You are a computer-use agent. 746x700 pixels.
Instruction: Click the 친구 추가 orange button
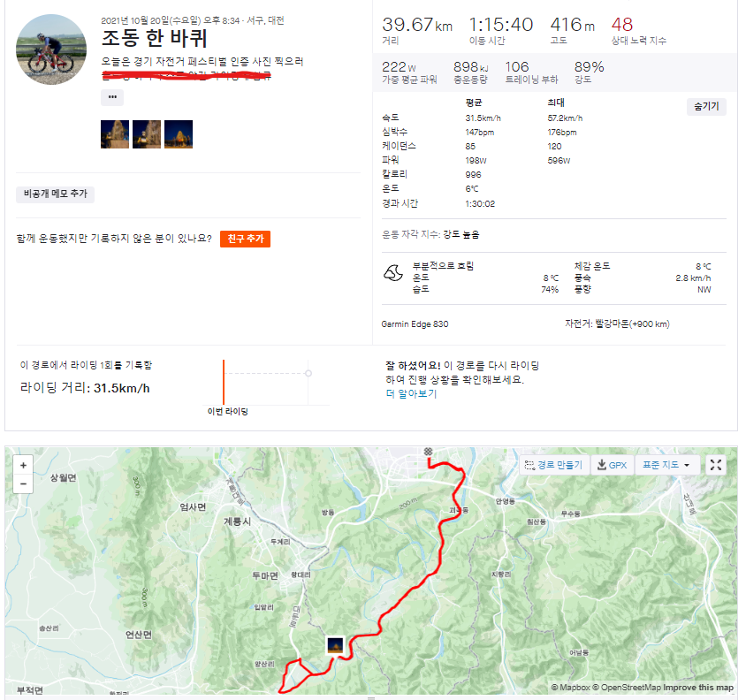pyautogui.click(x=245, y=239)
